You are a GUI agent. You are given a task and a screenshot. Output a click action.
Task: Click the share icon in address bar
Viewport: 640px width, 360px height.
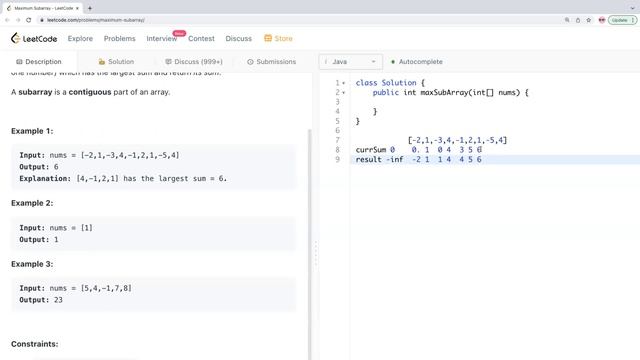578,20
